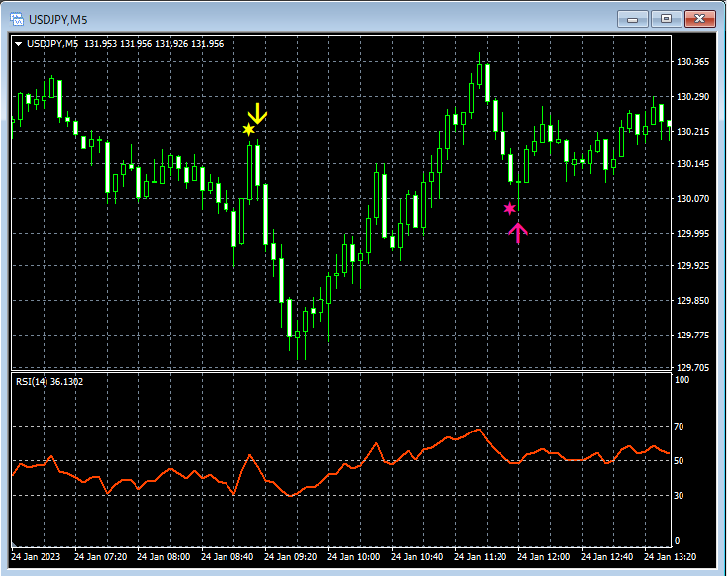This screenshot has height=576, width=728.
Task: Click the USDJPY,M5 OHLC header text
Action: (125, 44)
